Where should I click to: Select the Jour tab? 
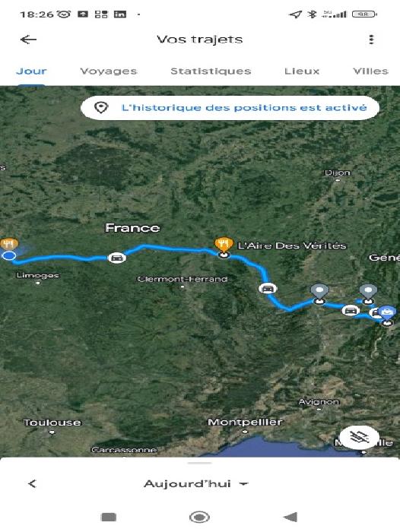(x=31, y=71)
